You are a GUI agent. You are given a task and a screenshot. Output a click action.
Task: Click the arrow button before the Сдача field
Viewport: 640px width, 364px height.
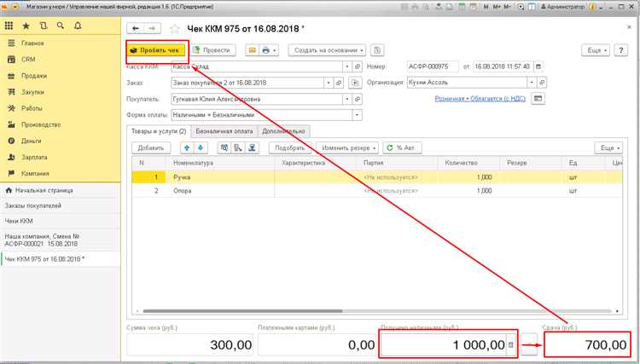coord(530,345)
